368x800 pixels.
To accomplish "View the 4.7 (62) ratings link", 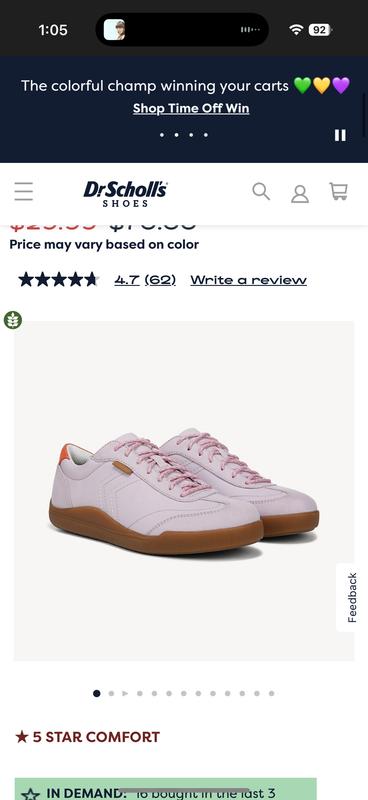I will pos(145,280).
